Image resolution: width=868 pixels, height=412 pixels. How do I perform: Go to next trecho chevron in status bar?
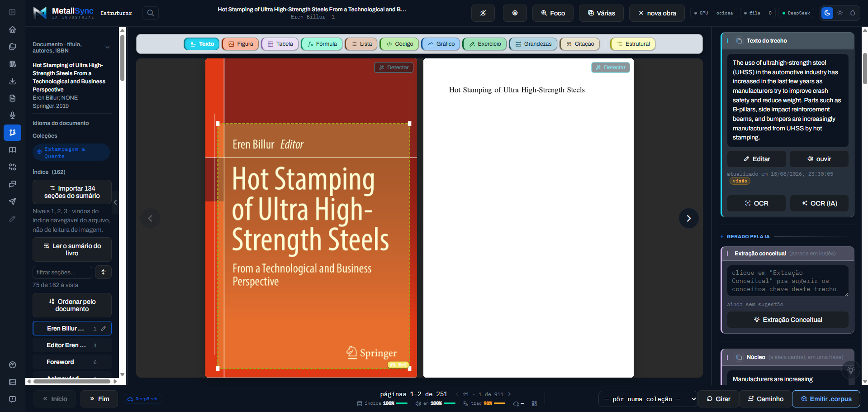[510, 394]
